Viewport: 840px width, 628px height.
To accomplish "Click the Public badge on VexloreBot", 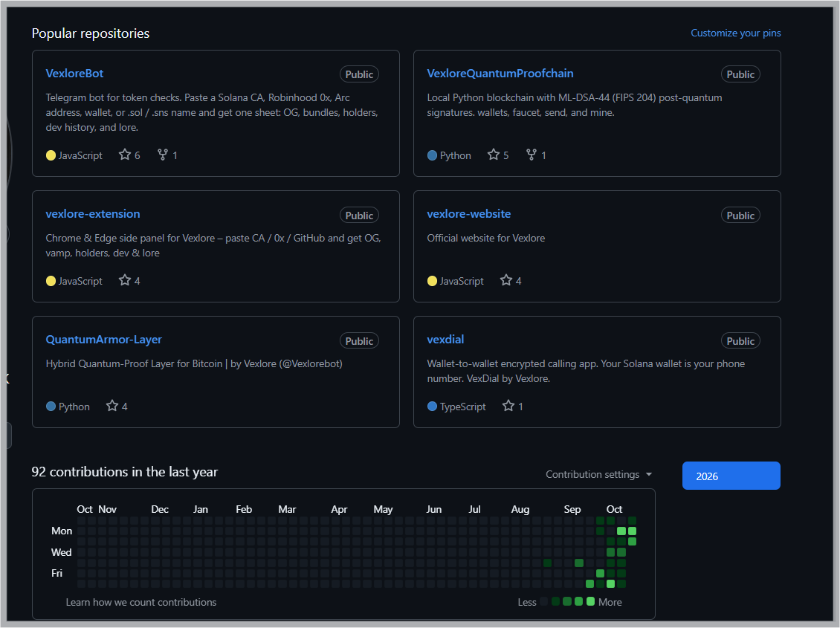I will pyautogui.click(x=359, y=74).
